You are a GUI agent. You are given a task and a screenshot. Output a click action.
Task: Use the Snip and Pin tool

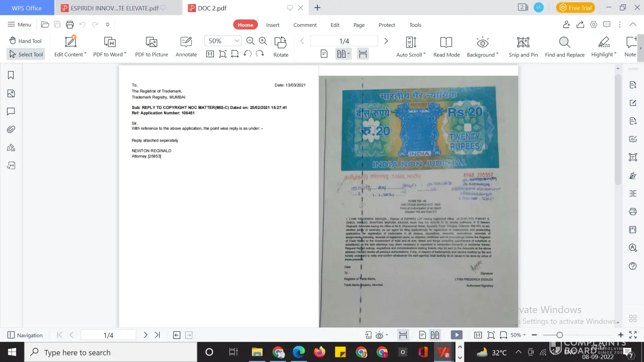tap(523, 47)
